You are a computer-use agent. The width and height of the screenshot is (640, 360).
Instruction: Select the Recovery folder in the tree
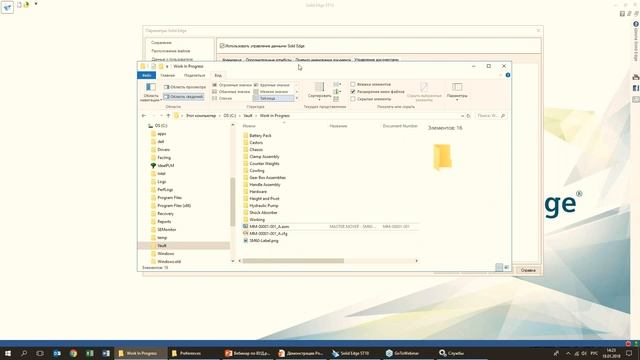pos(165,213)
